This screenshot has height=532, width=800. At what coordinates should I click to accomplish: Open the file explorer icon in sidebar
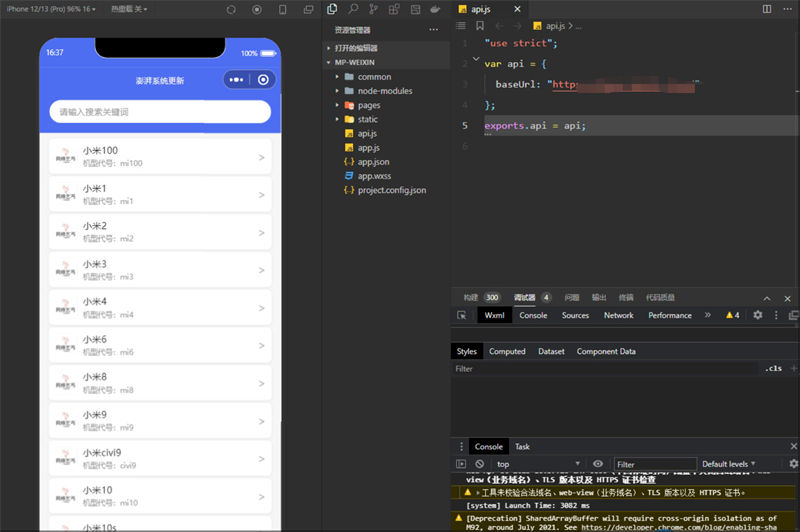[x=332, y=9]
